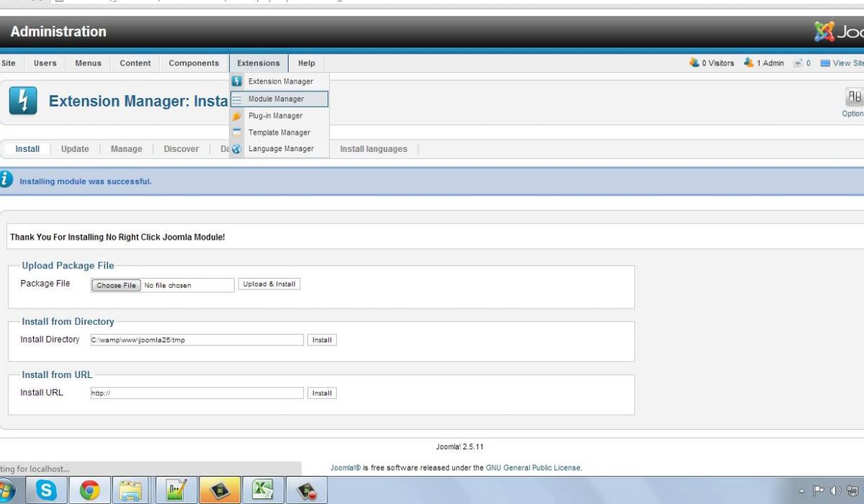Open the Help menu
Screen dimensions: 864x504
pyautogui.click(x=307, y=63)
